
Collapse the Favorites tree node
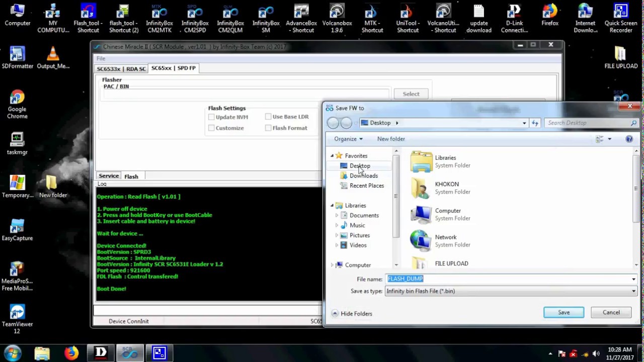332,156
